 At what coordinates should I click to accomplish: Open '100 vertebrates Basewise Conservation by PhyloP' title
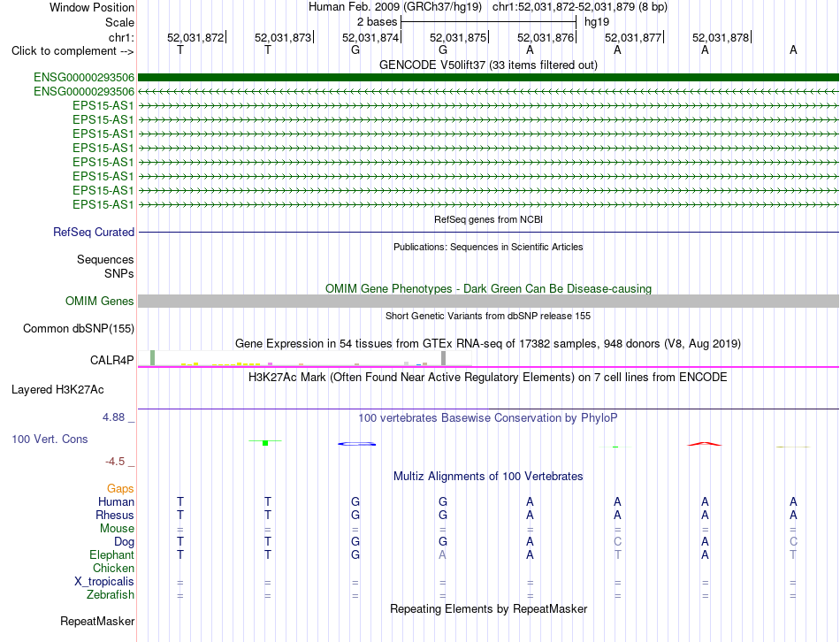coord(488,418)
